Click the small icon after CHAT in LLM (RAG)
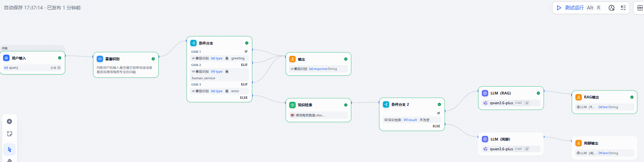 coord(527,103)
